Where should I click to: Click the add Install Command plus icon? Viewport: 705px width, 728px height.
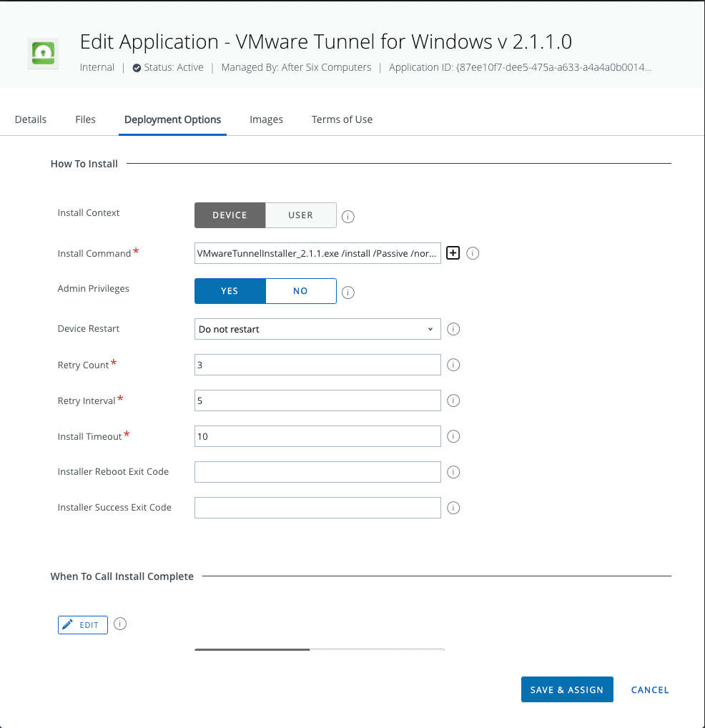pos(453,252)
